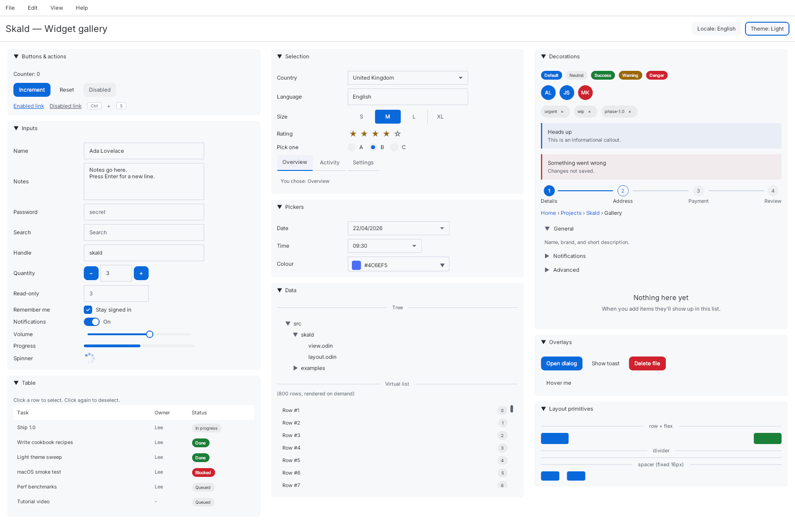
Task: Click the Delete file button
Action: click(647, 363)
